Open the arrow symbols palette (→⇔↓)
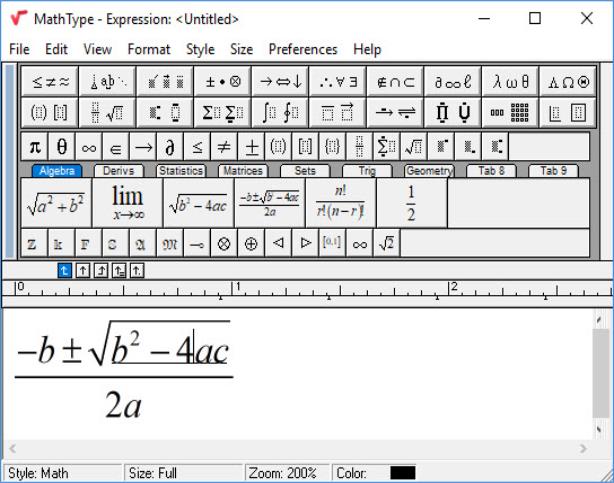 coord(280,81)
